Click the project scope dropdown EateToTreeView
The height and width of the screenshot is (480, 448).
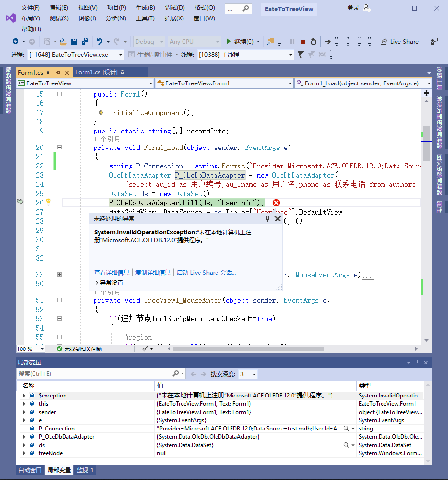tap(85, 83)
